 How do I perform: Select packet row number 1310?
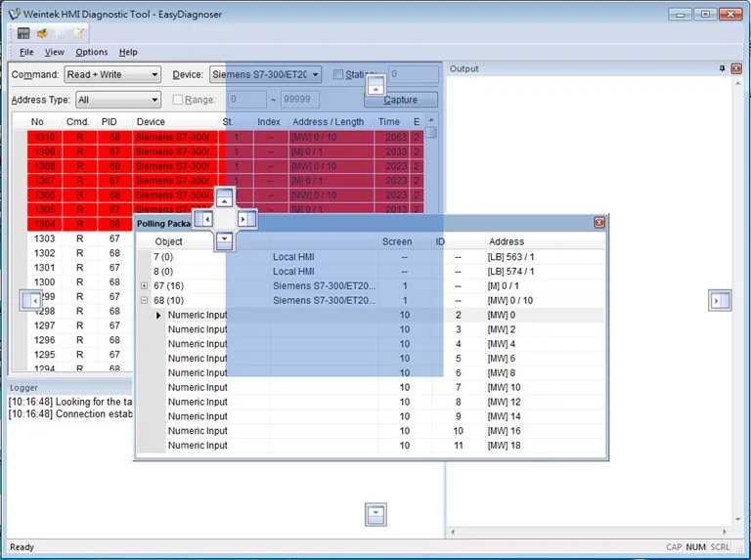tap(225, 138)
